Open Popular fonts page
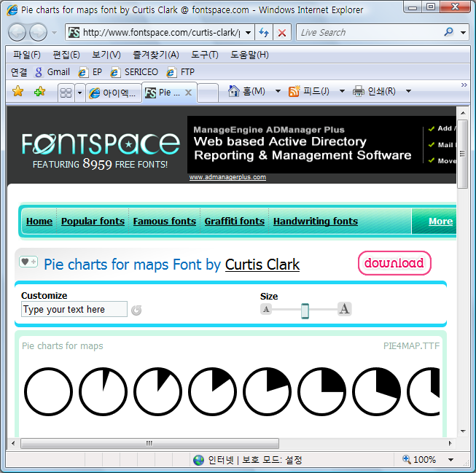 (93, 222)
